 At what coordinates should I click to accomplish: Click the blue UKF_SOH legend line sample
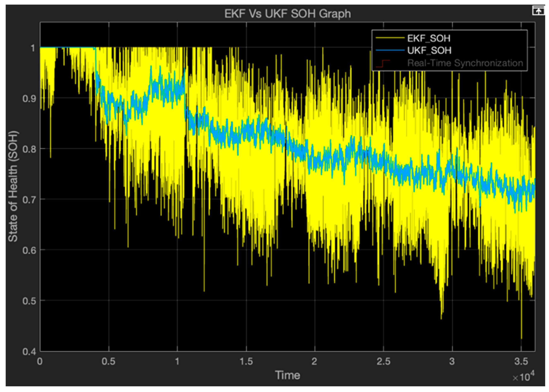(390, 50)
